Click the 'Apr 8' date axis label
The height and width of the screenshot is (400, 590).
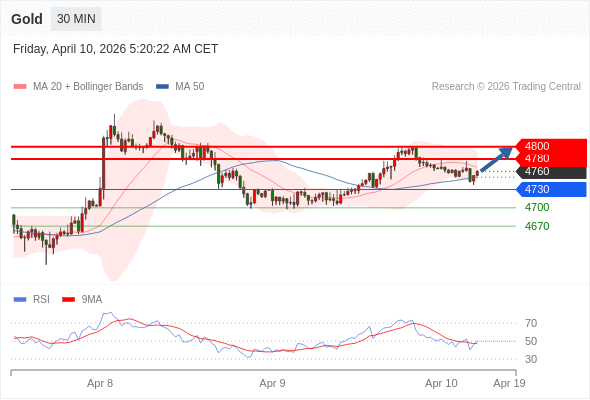point(100,383)
